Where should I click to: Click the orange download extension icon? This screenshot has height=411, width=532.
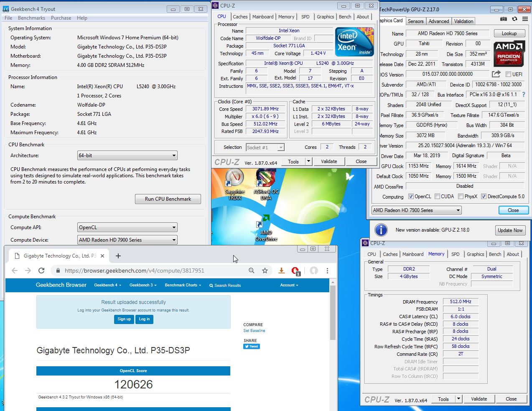(282, 271)
